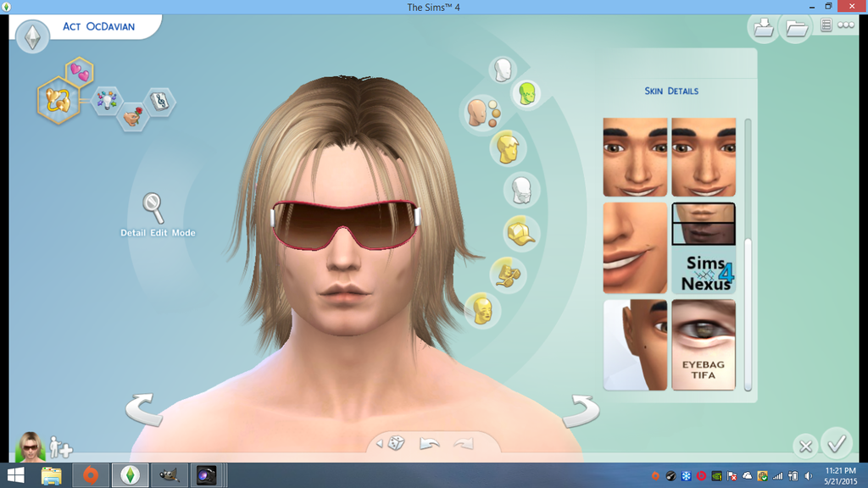This screenshot has width=868, height=488.
Task: Open the camera app in taskbar
Action: (x=207, y=475)
